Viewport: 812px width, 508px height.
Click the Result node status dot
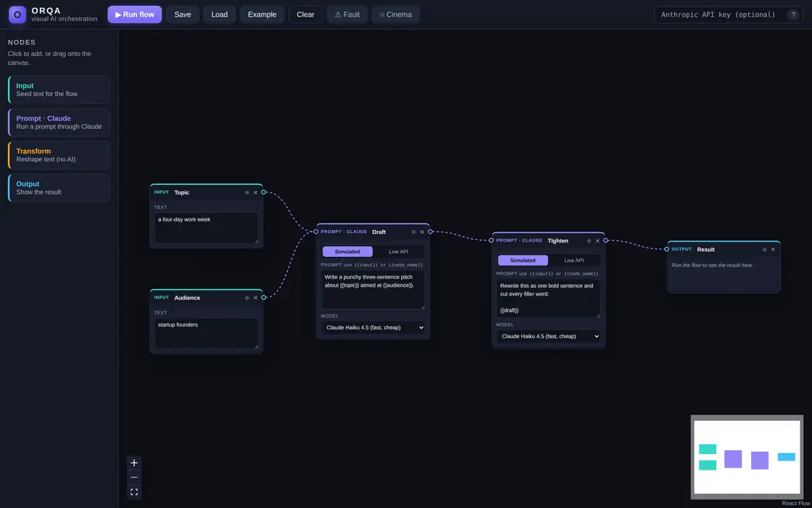click(x=765, y=250)
